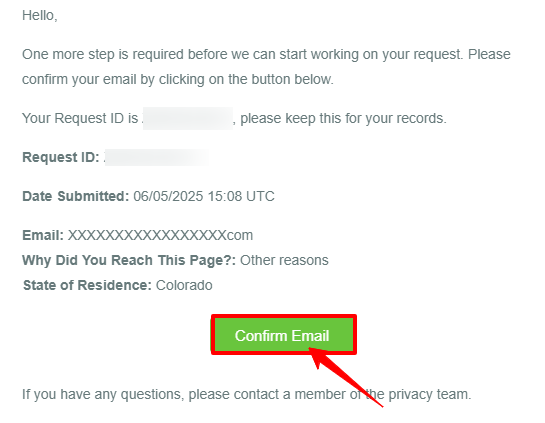Click the 'Date Submitted:' bold label
Image resolution: width=545 pixels, height=423 pixels.
click(75, 196)
